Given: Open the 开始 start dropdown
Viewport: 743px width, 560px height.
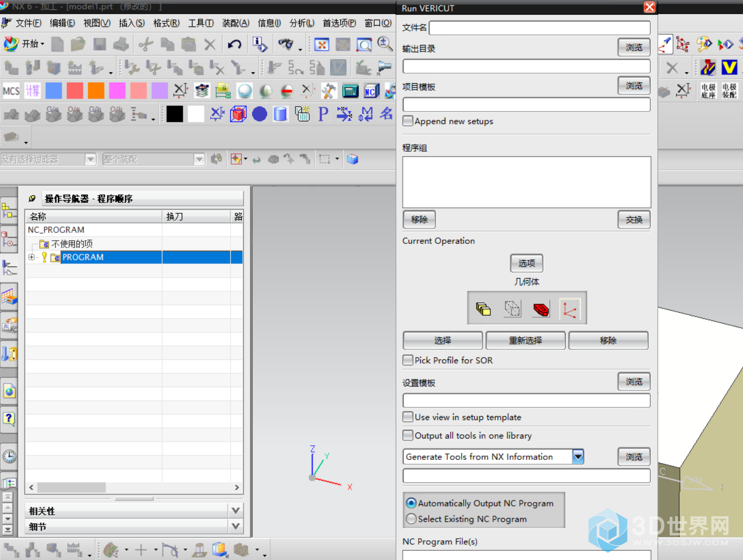Looking at the screenshot, I should (x=25, y=44).
